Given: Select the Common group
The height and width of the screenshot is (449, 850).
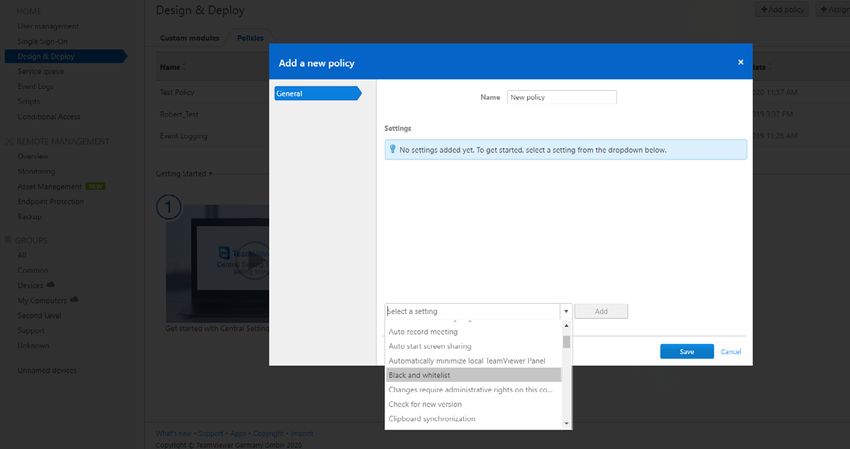Looking at the screenshot, I should [x=33, y=270].
